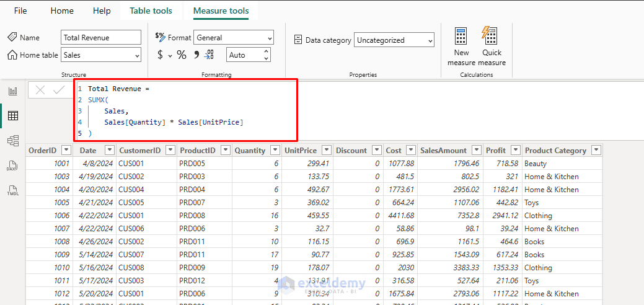This screenshot has width=644, height=305.
Task: Click date cell 4/19/2024
Action: click(x=95, y=176)
